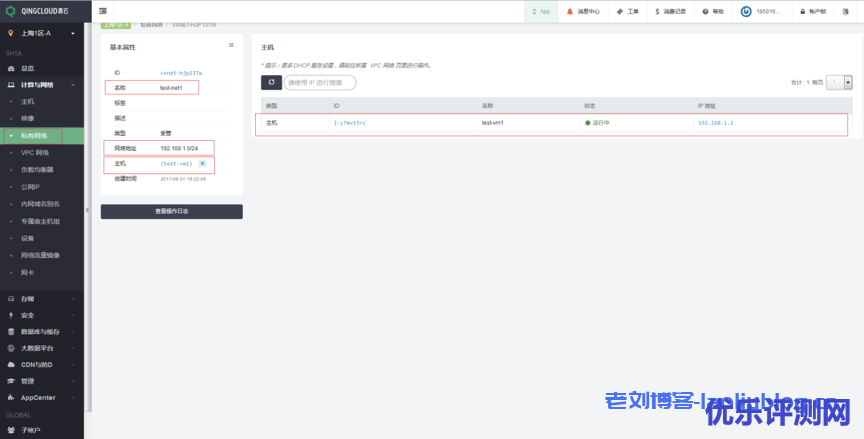Click the AppCenter icon in sidebar
The height and width of the screenshot is (439, 864).
coord(11,398)
